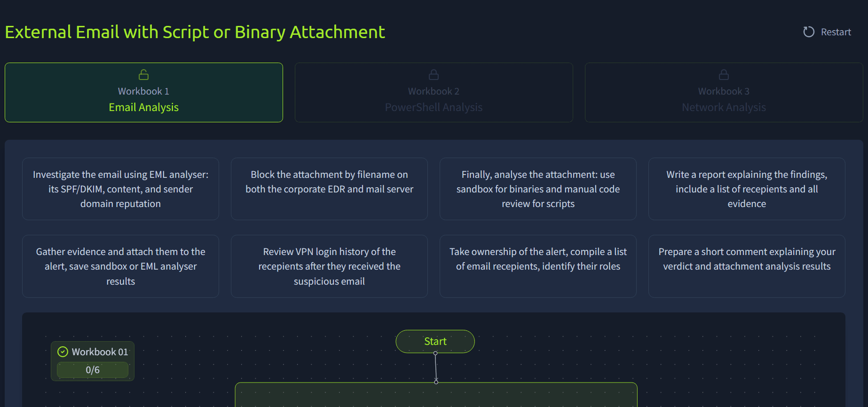Screen dimensions: 868x407
Task: Select the 'Take ownership of the alert' card
Action: click(x=538, y=266)
